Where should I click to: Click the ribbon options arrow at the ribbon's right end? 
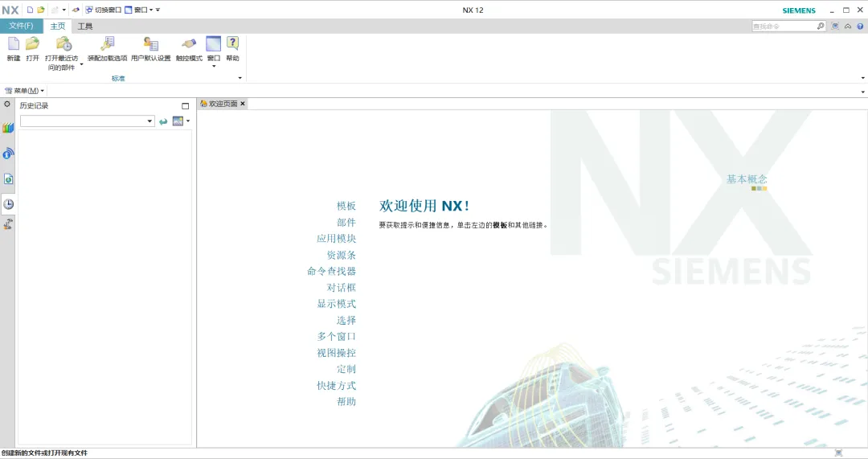coord(862,78)
